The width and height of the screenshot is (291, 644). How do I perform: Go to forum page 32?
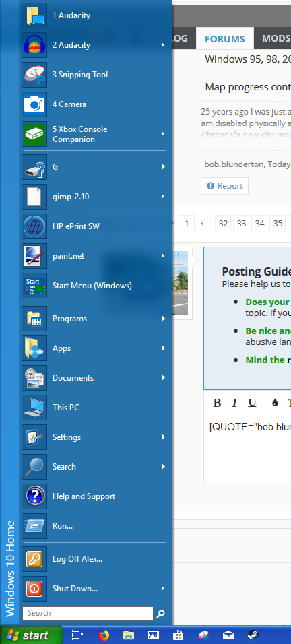coord(223,224)
